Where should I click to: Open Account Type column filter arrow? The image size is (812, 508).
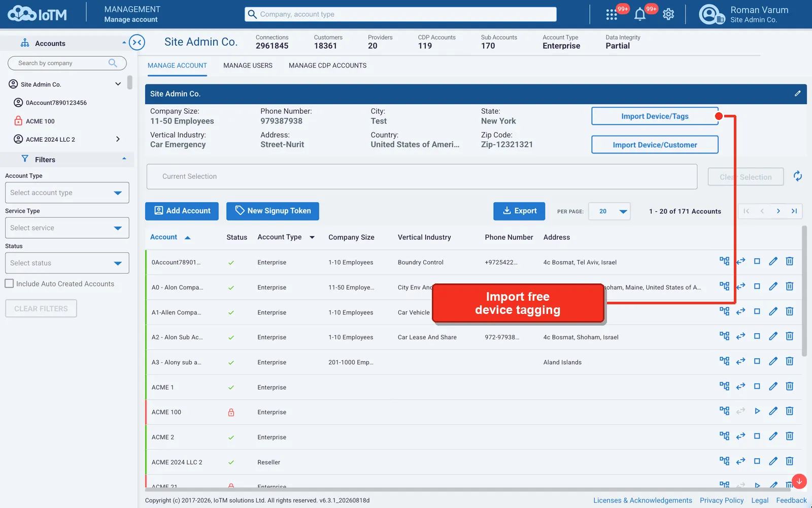(x=312, y=237)
